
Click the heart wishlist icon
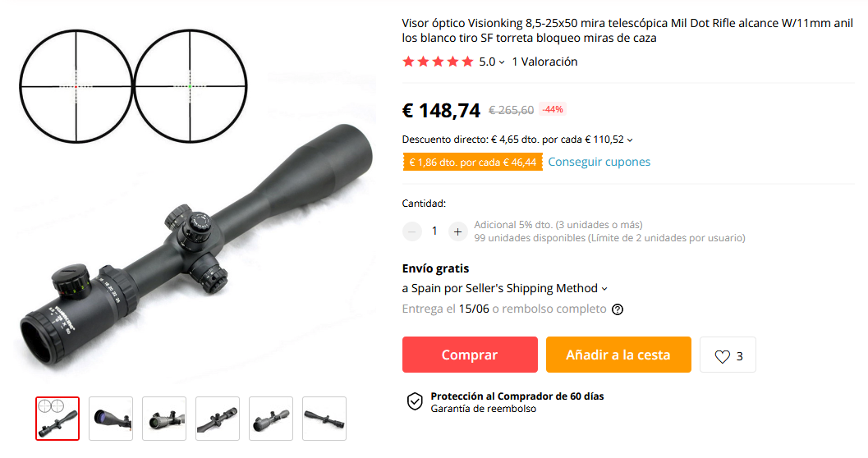tap(722, 356)
